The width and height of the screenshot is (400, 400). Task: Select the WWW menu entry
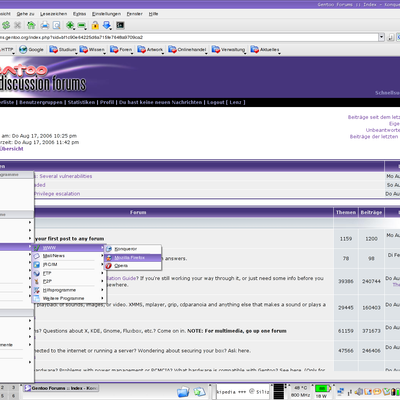pyautogui.click(x=69, y=248)
